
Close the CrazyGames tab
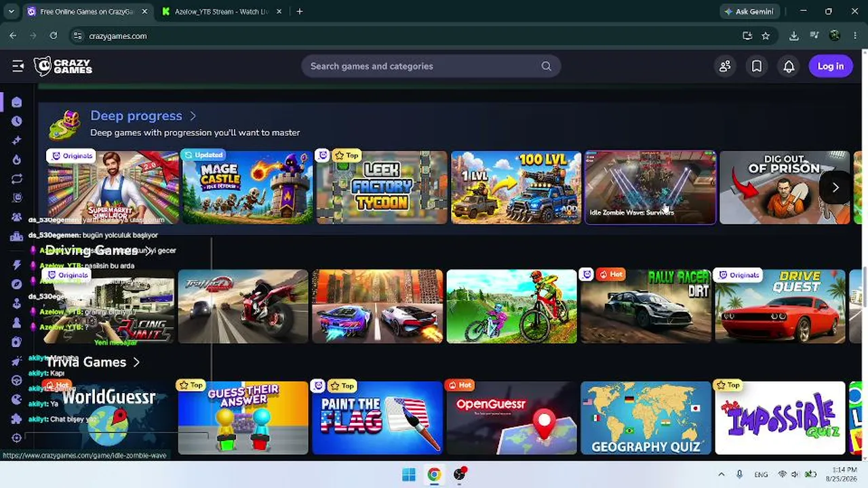(x=144, y=12)
